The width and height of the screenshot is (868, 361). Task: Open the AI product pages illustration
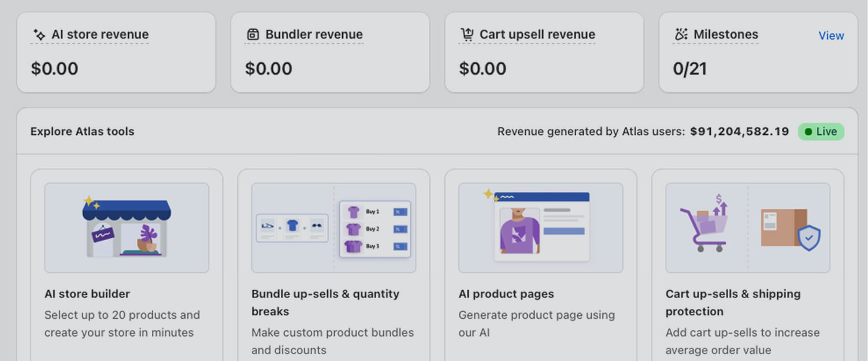coord(541,228)
